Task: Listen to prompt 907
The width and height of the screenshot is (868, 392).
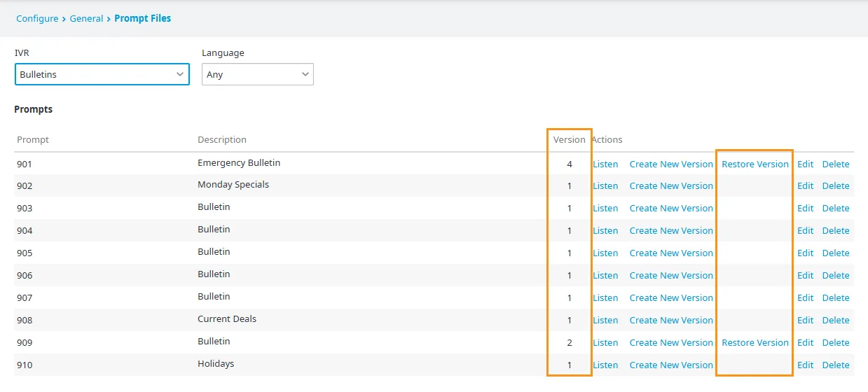Action: pos(605,298)
